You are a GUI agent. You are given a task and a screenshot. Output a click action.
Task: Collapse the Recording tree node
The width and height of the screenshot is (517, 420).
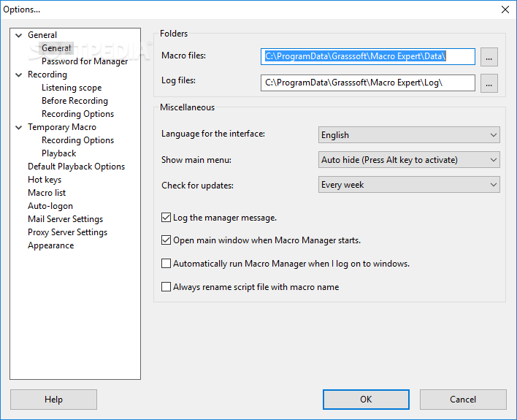coord(19,75)
